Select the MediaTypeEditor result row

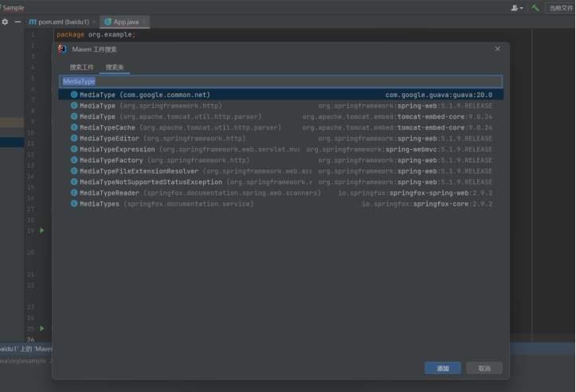coord(280,139)
